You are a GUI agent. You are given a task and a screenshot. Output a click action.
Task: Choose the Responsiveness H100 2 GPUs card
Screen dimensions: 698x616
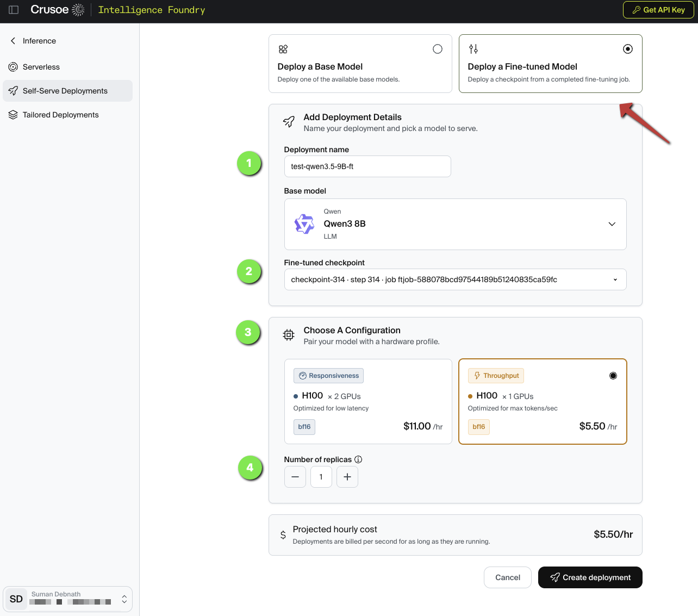[x=368, y=401]
